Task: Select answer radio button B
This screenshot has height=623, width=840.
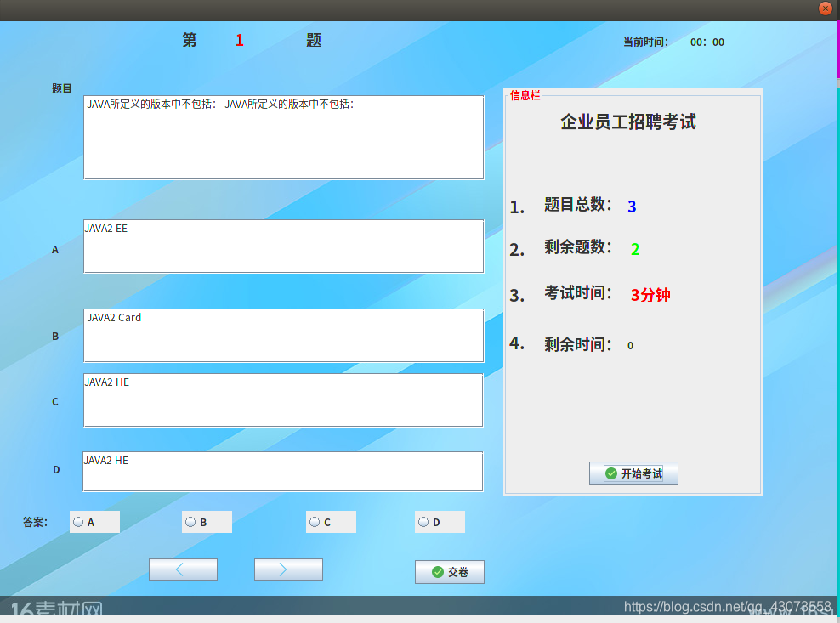Action: click(190, 521)
